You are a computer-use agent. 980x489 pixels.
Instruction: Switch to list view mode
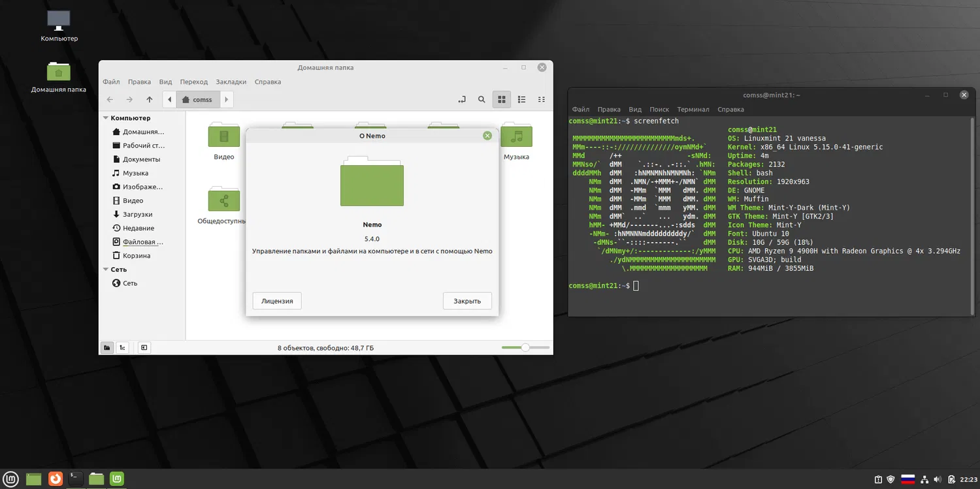pyautogui.click(x=521, y=100)
